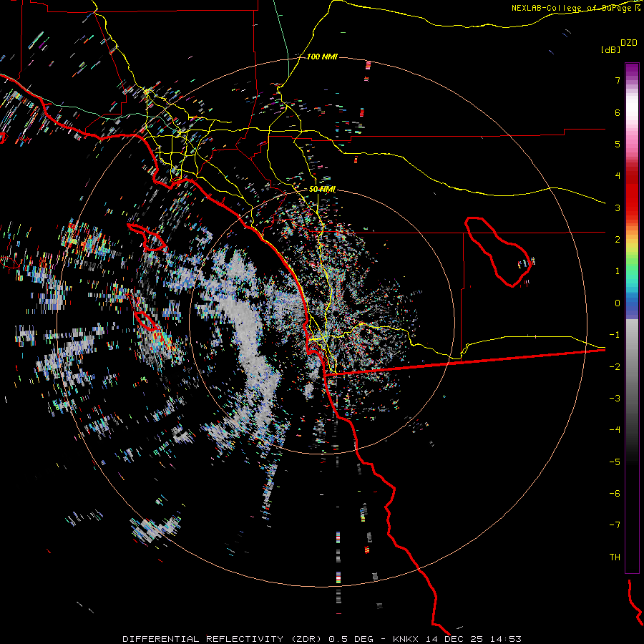Click the 0 value on the color scale
This screenshot has width=644, height=644.
618,303
